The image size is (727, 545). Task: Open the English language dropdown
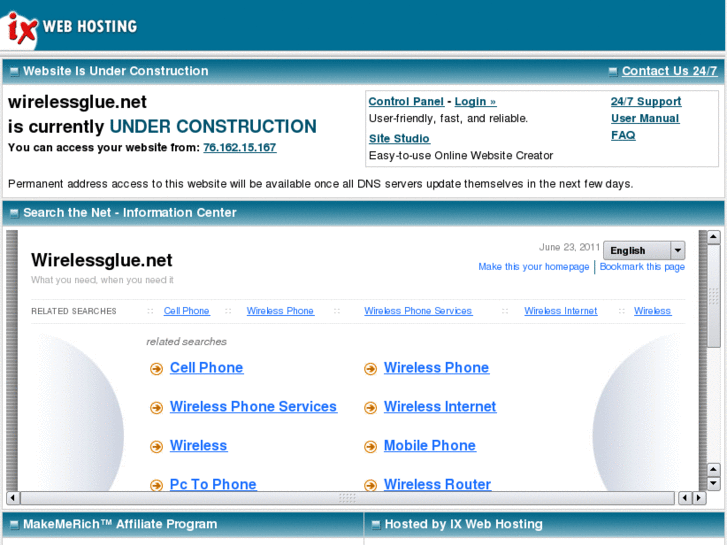click(644, 250)
